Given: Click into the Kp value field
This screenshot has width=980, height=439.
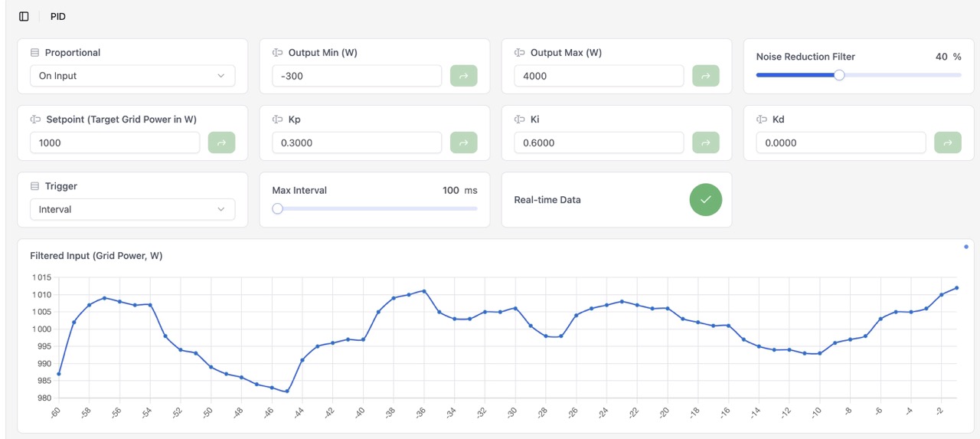Looking at the screenshot, I should pos(357,143).
